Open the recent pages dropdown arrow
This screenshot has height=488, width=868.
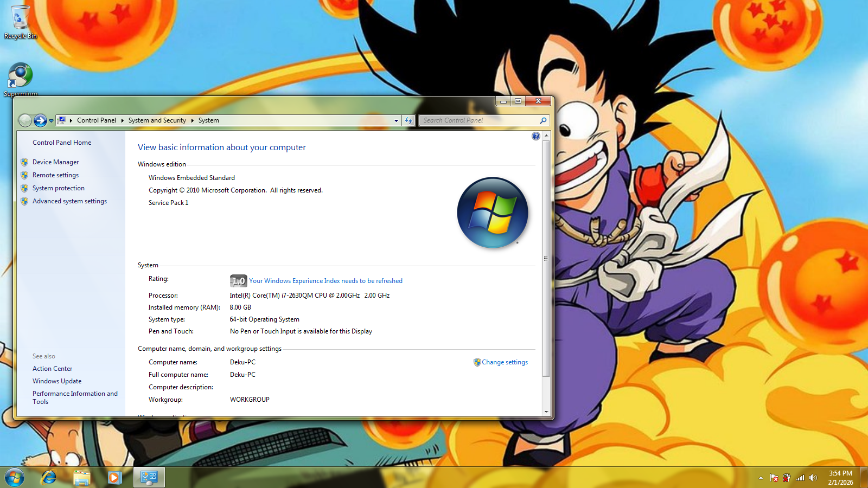click(51, 121)
